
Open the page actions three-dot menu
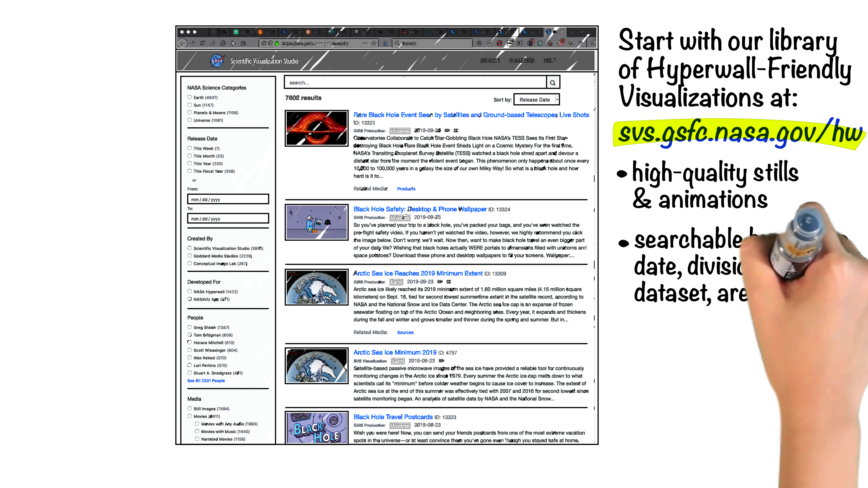click(x=365, y=43)
